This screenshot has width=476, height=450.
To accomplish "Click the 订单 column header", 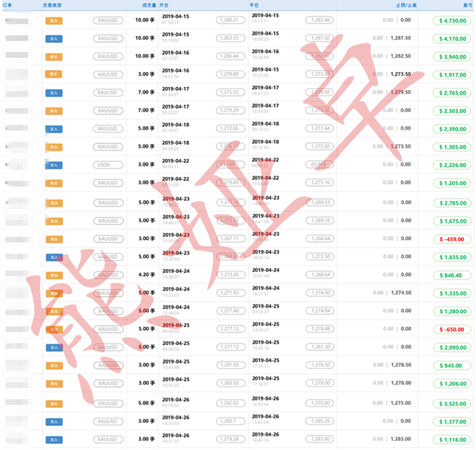I will coord(7,5).
